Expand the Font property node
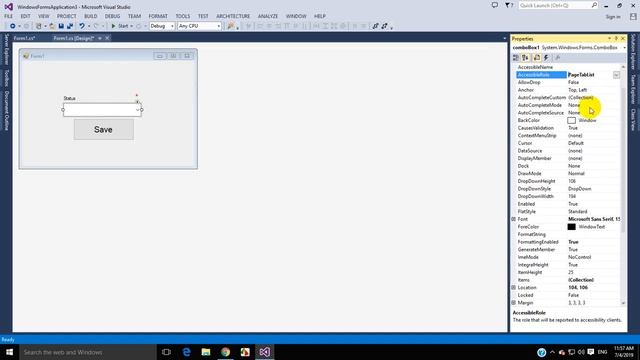 tap(513, 219)
